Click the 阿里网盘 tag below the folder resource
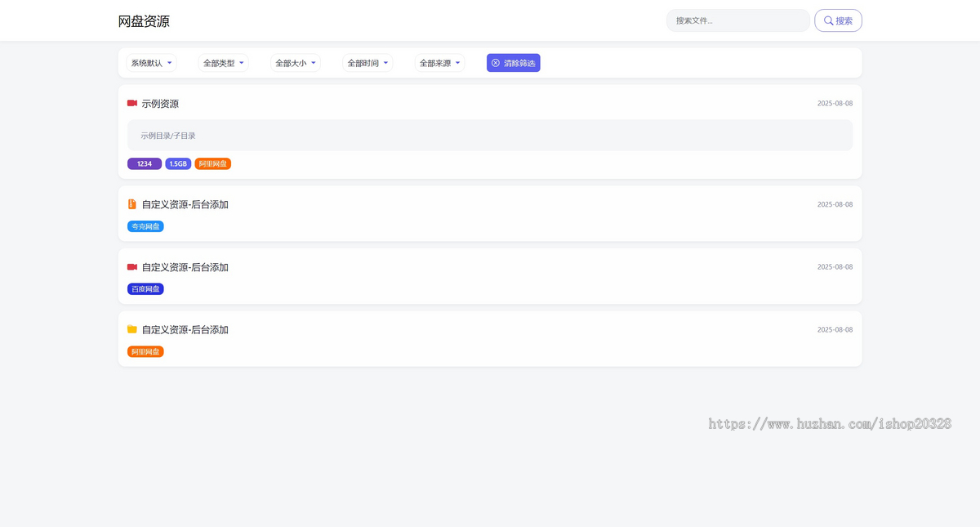980x527 pixels. (145, 351)
